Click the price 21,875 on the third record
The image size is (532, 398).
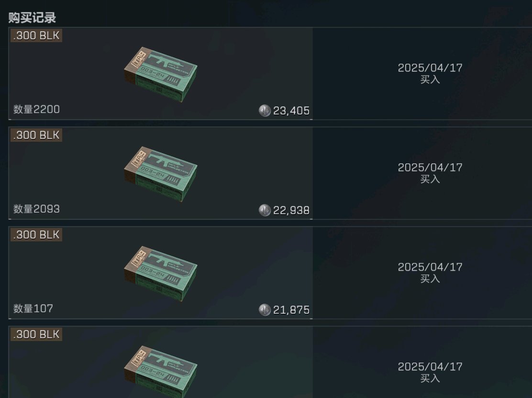291,310
